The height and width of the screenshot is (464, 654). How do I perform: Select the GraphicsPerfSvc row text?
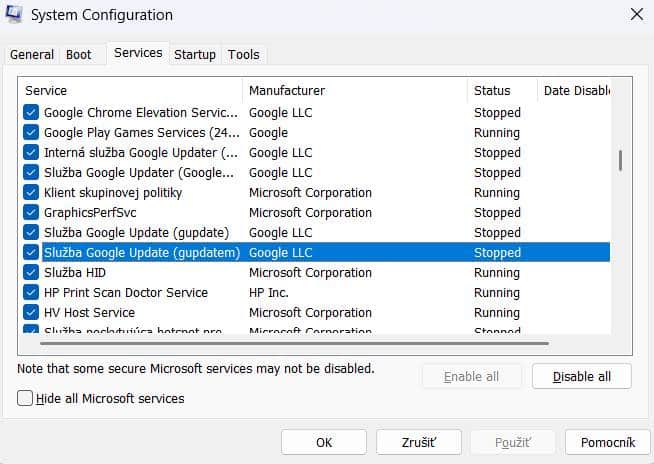90,212
